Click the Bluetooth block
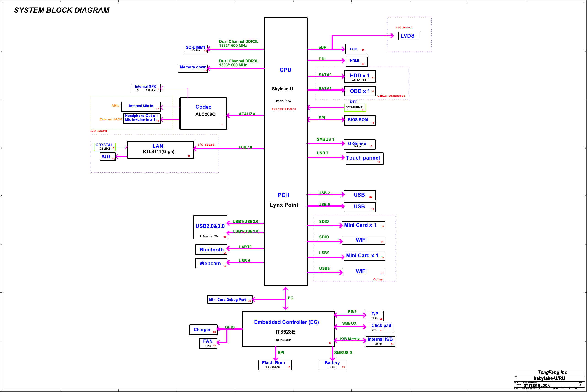Screen dimensions: 588x392 point(211,249)
